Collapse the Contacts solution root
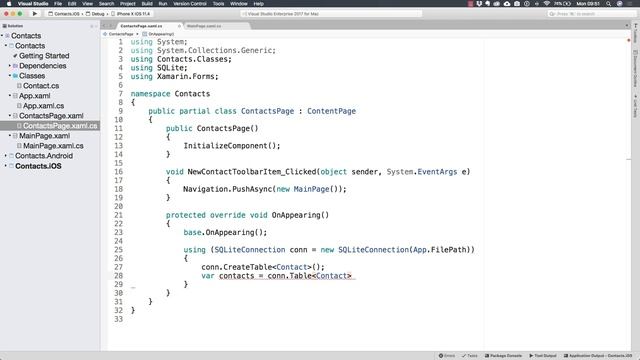Screen dimensions: 640x360 (x=2, y=36)
